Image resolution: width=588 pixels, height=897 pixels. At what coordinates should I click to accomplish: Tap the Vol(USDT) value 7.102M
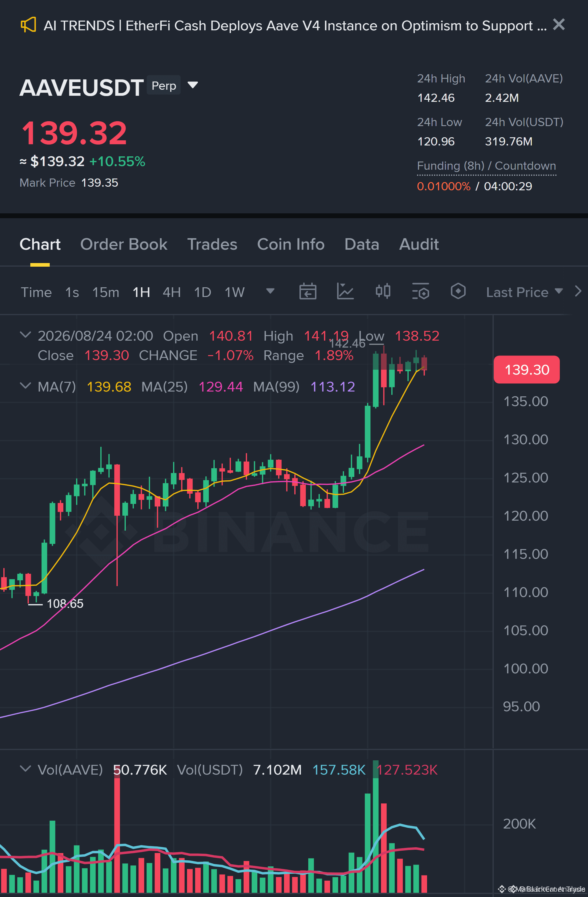tap(277, 770)
